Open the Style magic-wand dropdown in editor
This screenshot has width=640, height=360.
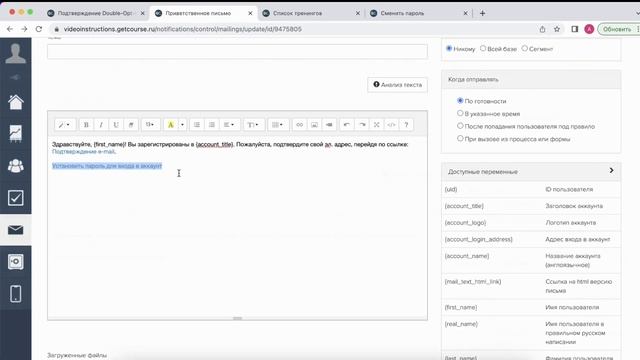[x=64, y=125]
